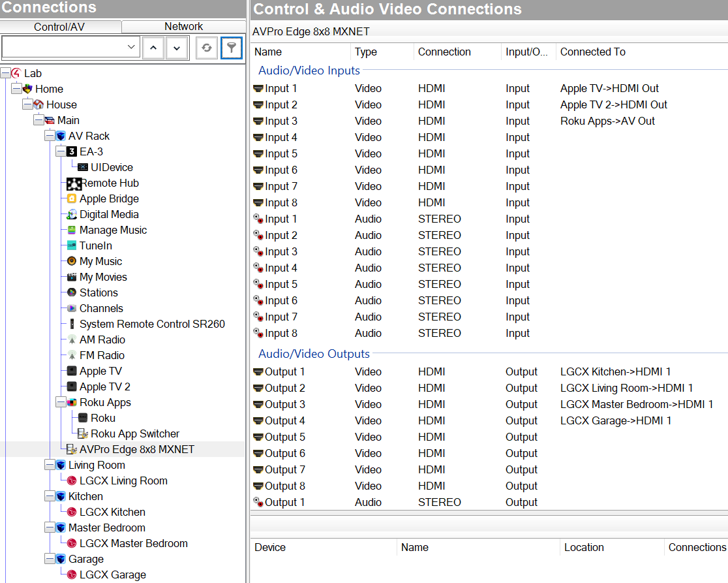
Task: Collapse the Roku Apps node
Action: 61,402
